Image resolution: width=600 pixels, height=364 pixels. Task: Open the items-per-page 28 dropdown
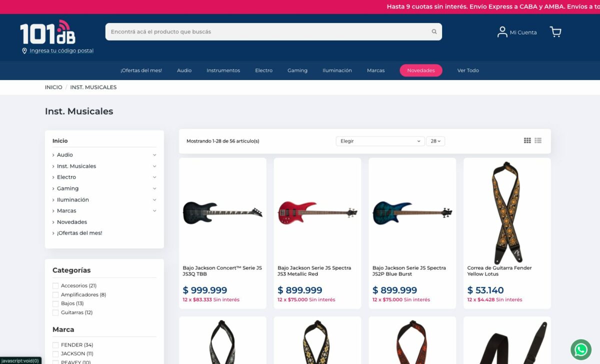tap(435, 141)
